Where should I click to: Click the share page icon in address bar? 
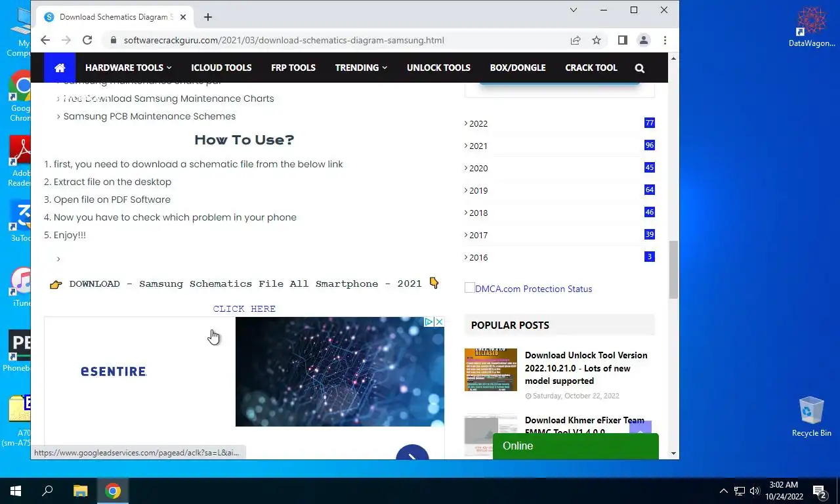click(576, 40)
